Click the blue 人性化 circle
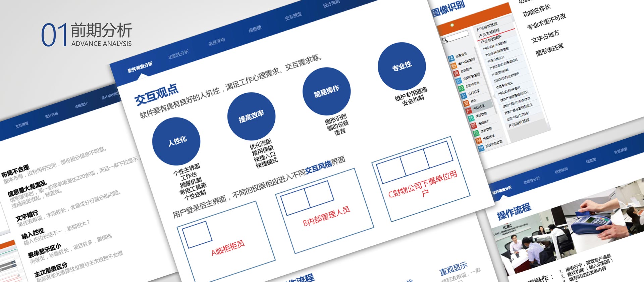This screenshot has height=282, width=644. coord(176,141)
